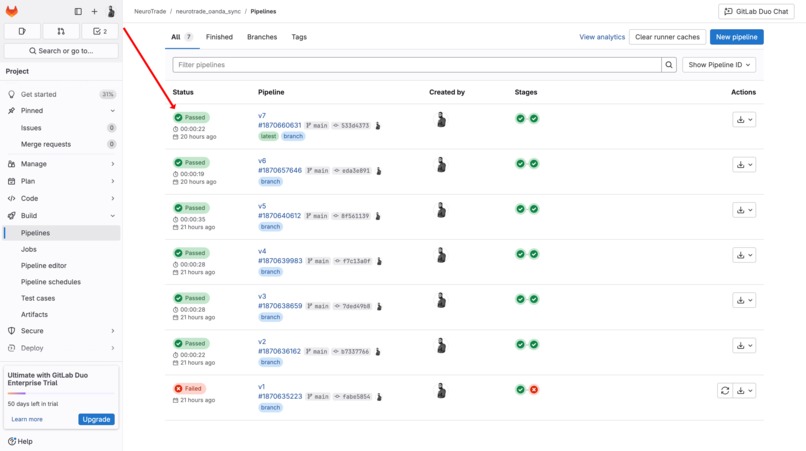Expand the Code sidebar section
Screen dimensions: 806x451
[x=62, y=198]
